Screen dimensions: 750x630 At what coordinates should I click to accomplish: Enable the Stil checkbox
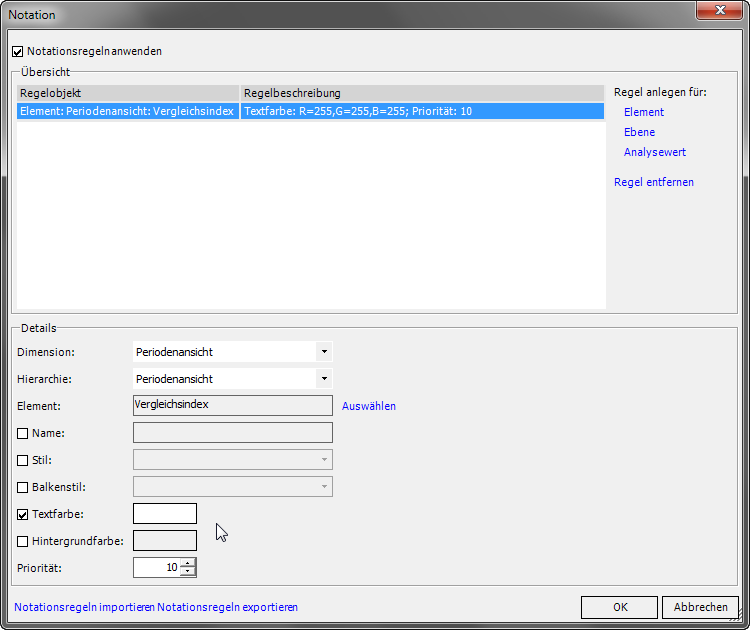23,460
